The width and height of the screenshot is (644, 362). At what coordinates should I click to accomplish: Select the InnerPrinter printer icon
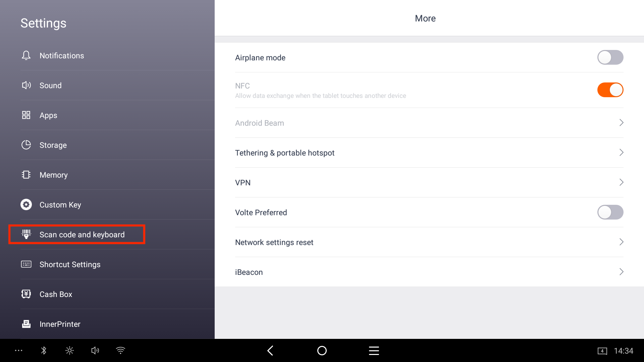pyautogui.click(x=26, y=324)
